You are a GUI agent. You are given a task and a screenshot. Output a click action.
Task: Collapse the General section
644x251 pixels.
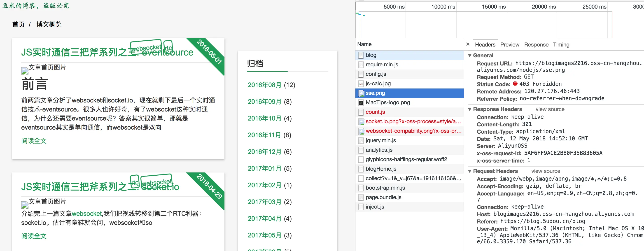click(470, 56)
